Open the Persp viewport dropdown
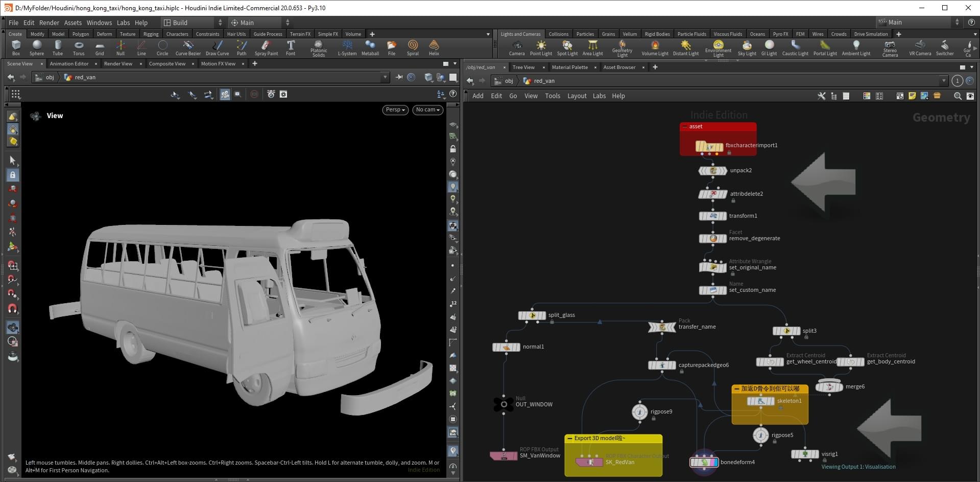This screenshot has height=482, width=980. pyautogui.click(x=395, y=110)
